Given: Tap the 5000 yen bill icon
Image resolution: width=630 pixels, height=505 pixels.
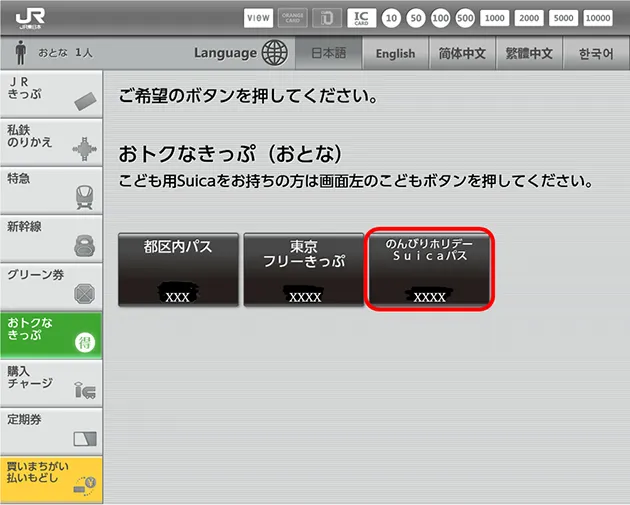Looking at the screenshot, I should click(563, 18).
